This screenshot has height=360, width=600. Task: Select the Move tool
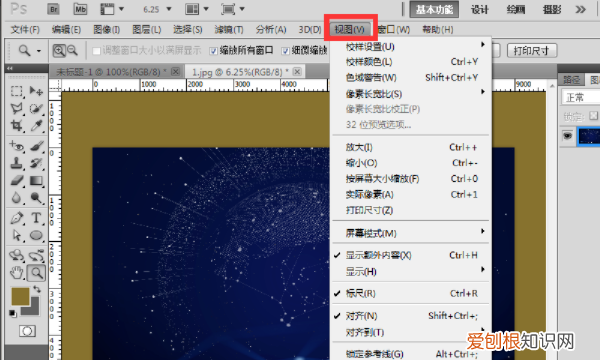tap(36, 91)
